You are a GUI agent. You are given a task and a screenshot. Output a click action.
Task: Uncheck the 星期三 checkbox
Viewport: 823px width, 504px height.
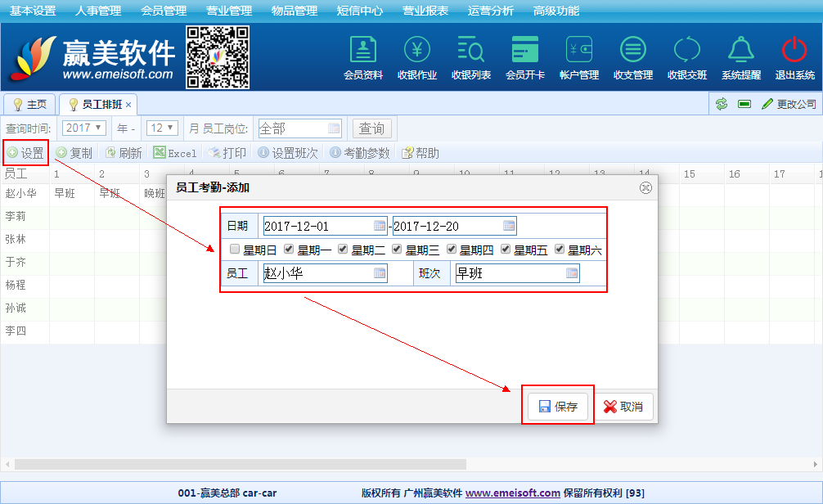398,250
